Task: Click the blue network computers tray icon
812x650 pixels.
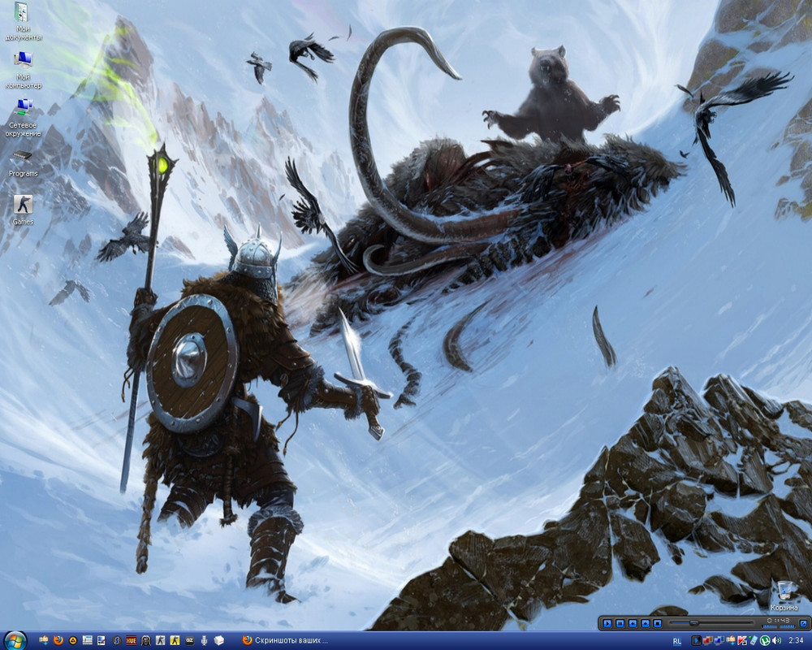Action: point(719,641)
